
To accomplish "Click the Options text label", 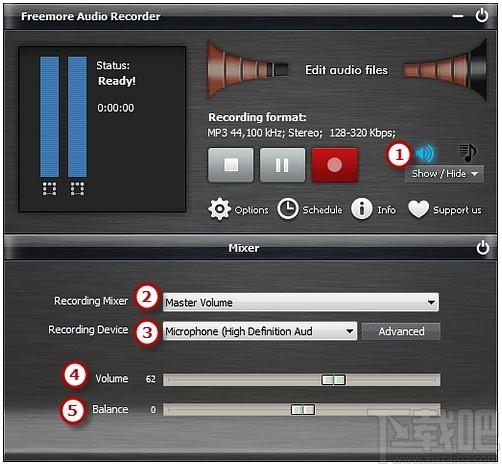I will (252, 210).
